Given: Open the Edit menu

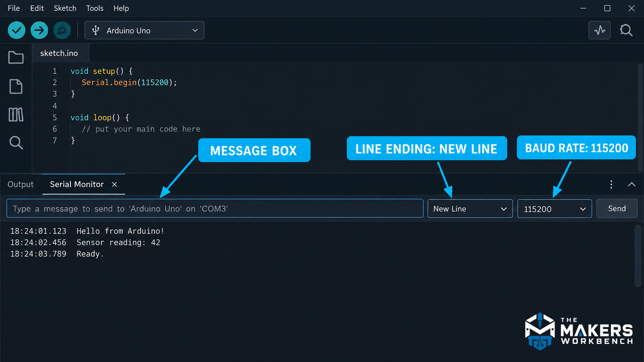Looking at the screenshot, I should point(37,8).
